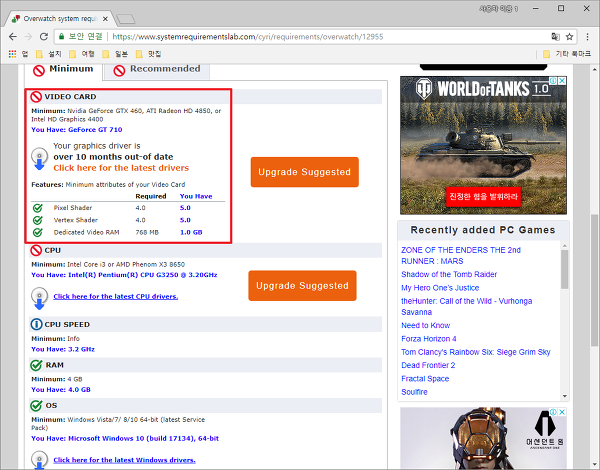Open the 설치 bookmark folder

point(49,54)
